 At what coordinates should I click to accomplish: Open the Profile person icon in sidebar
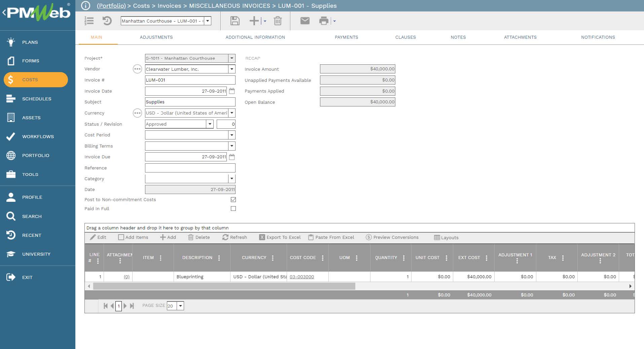11,197
